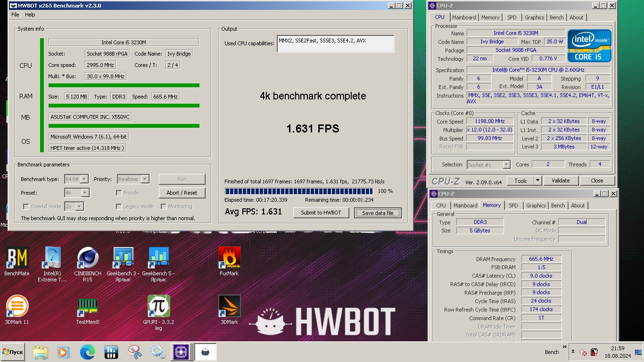This screenshot has width=644, height=362.
Task: Click HPET timer active field
Action: [87, 148]
